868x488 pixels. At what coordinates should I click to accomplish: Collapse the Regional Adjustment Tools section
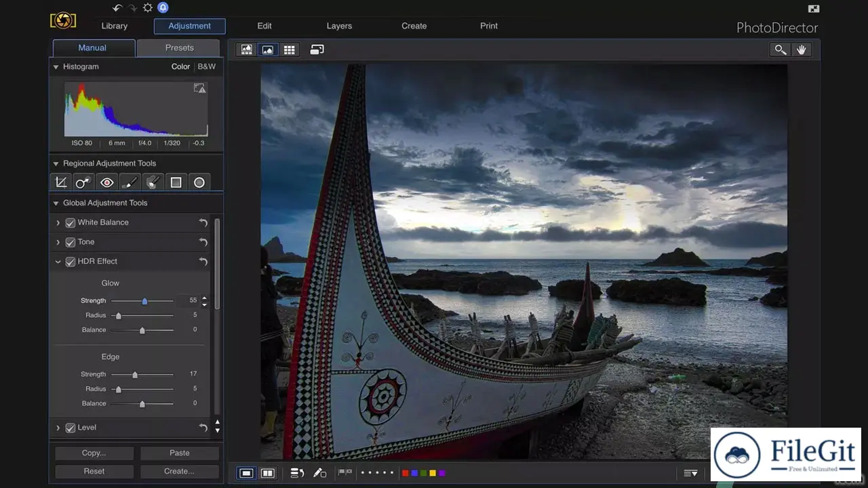click(x=56, y=163)
